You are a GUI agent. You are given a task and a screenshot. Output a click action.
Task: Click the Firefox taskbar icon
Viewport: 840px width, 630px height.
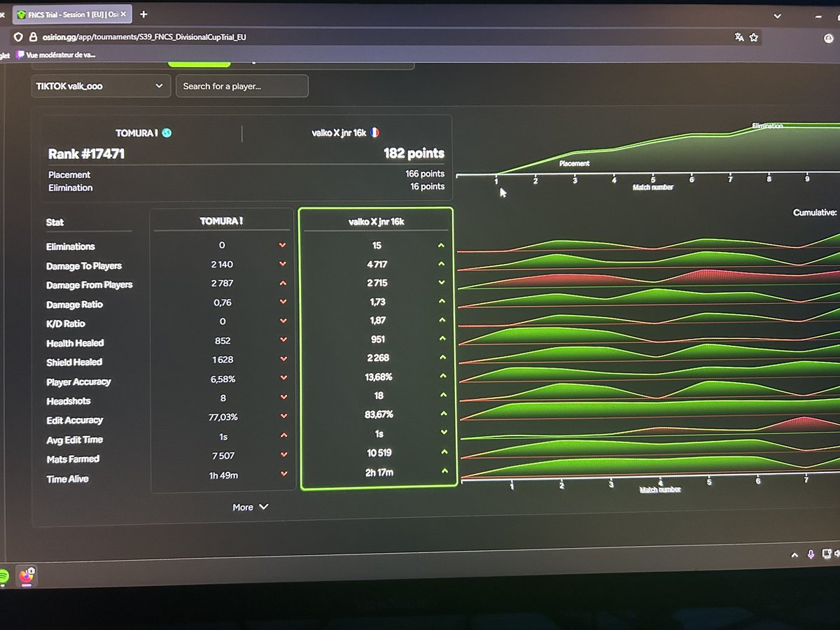click(26, 576)
